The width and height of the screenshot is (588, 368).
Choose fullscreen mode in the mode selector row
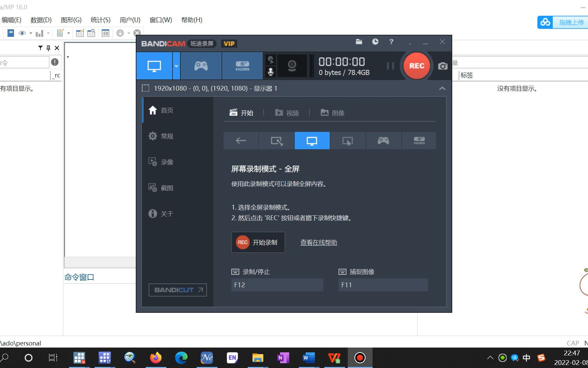point(312,140)
